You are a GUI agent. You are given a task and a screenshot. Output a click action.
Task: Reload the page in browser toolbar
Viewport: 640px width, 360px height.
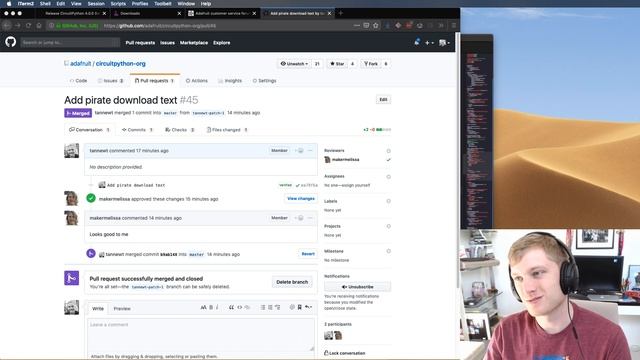[28, 25]
